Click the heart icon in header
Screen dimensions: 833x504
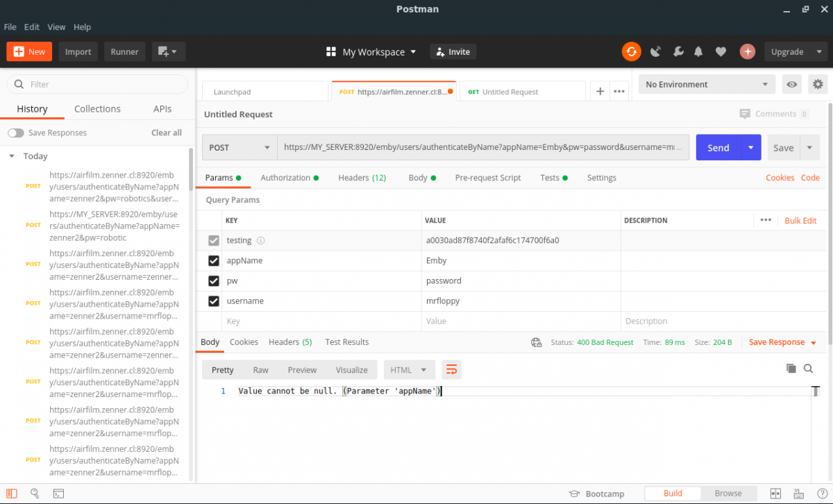(721, 51)
